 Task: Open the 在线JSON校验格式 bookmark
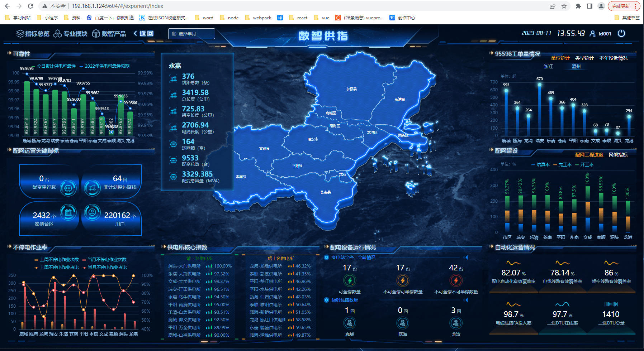[164, 18]
